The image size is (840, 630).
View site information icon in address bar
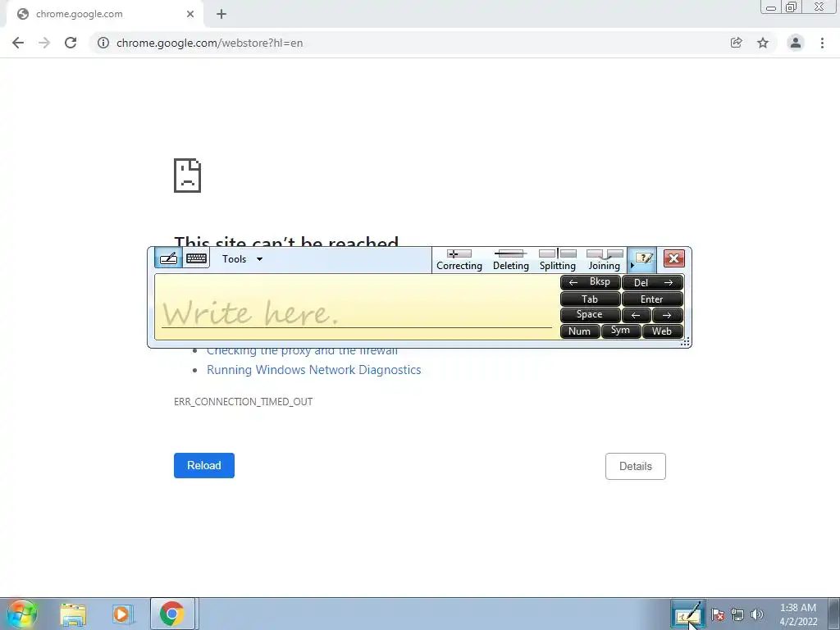click(103, 43)
